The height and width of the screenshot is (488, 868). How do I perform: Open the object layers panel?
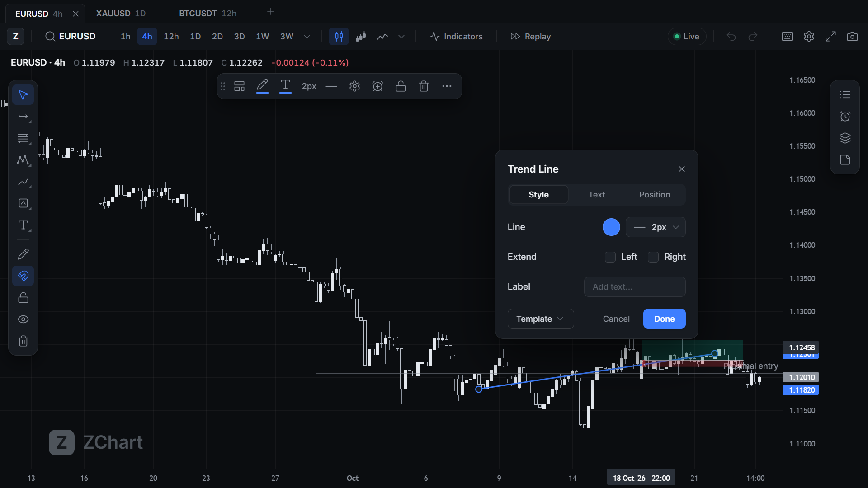845,138
